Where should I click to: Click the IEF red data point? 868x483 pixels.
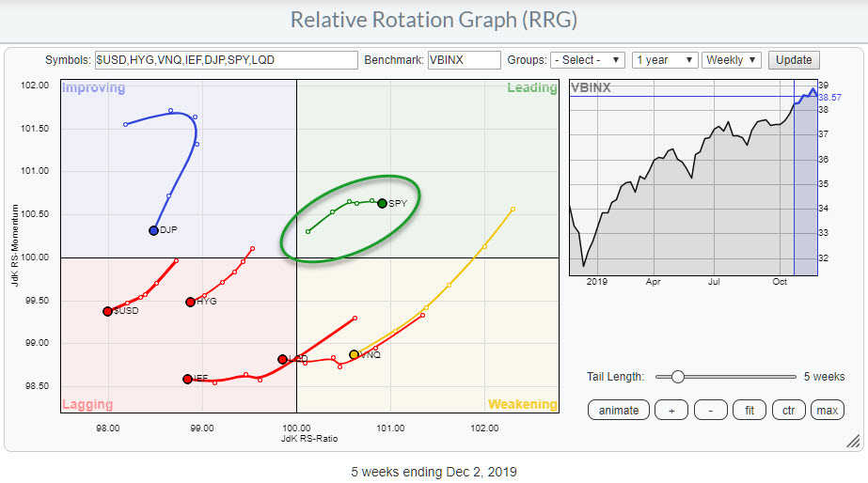[187, 379]
